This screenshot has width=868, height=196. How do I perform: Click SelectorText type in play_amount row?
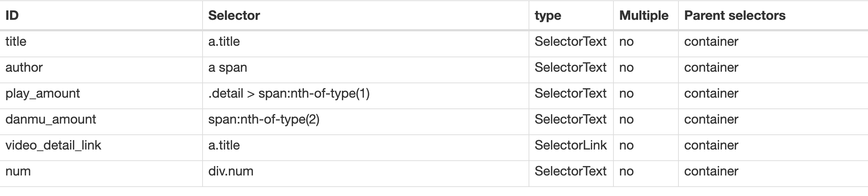pyautogui.click(x=570, y=93)
